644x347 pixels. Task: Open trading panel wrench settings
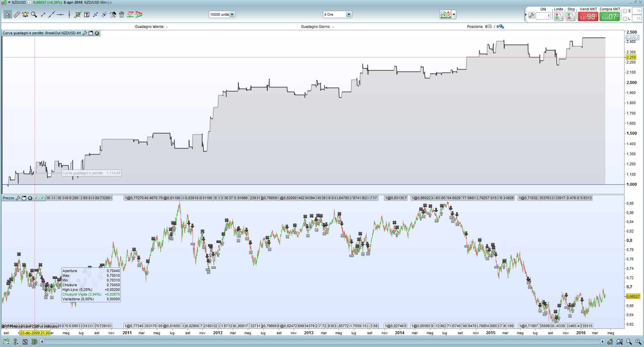531,15
